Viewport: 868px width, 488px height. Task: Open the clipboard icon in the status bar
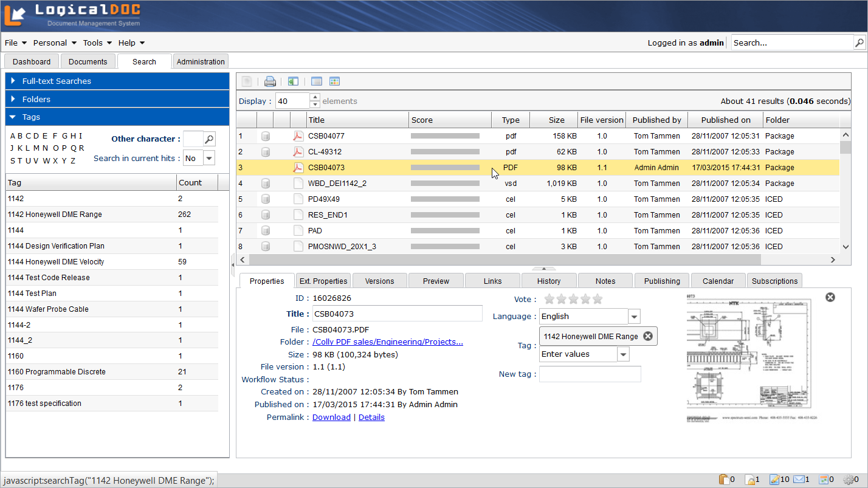point(723,479)
